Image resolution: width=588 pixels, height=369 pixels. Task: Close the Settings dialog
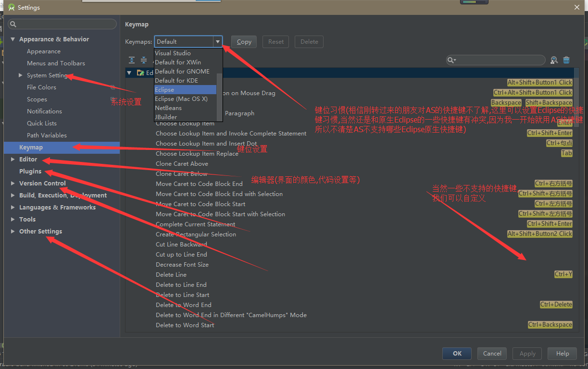click(x=577, y=7)
